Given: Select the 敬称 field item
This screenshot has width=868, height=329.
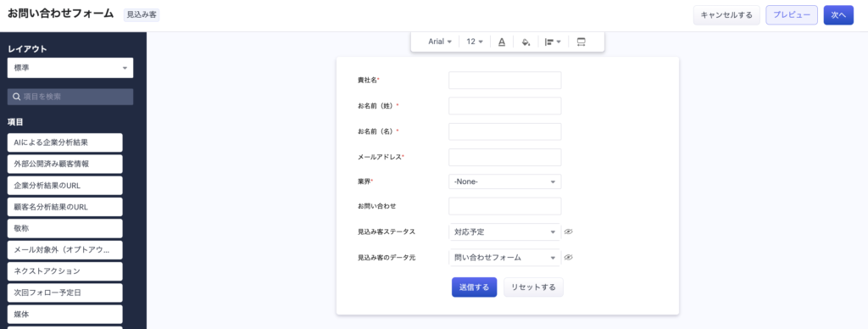Looking at the screenshot, I should point(64,228).
